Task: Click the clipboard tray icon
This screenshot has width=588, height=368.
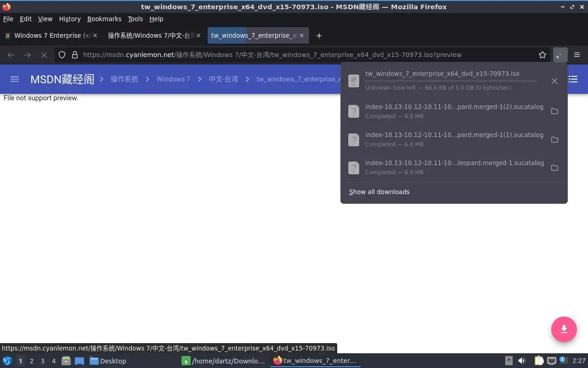Action: (x=539, y=361)
